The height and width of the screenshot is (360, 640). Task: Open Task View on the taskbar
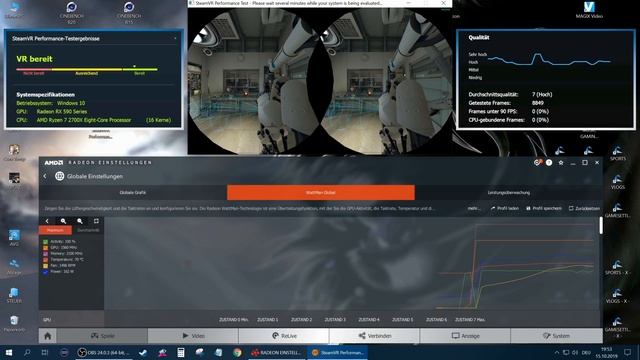coord(45,352)
